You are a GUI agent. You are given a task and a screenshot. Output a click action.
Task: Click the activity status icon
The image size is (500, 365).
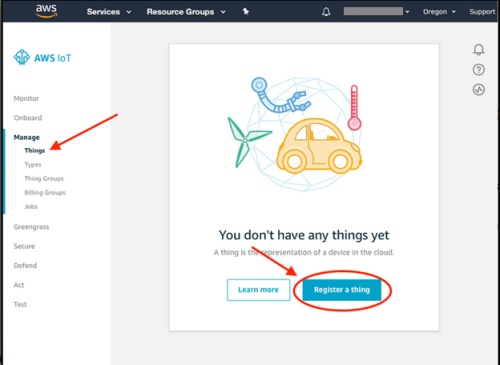479,90
